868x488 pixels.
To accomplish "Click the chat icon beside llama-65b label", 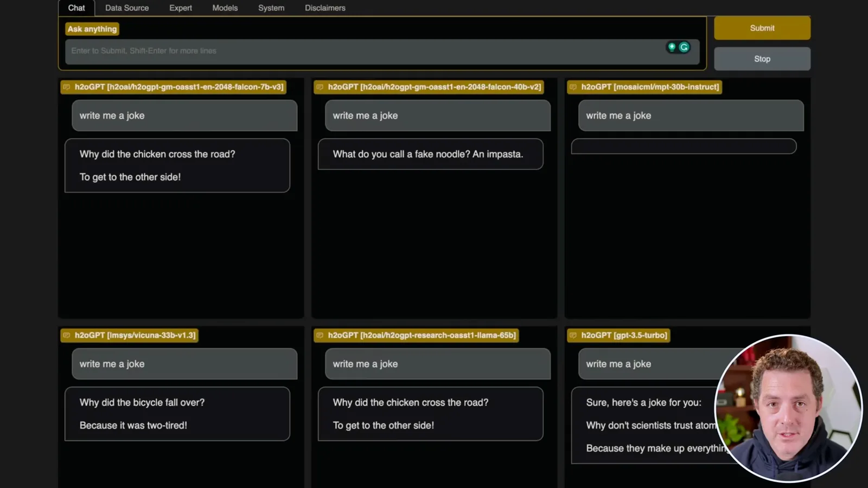I will pyautogui.click(x=320, y=335).
